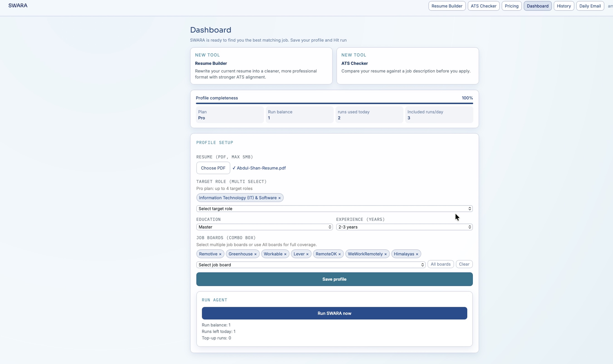
Task: Click the SWARA logo
Action: (18, 5)
